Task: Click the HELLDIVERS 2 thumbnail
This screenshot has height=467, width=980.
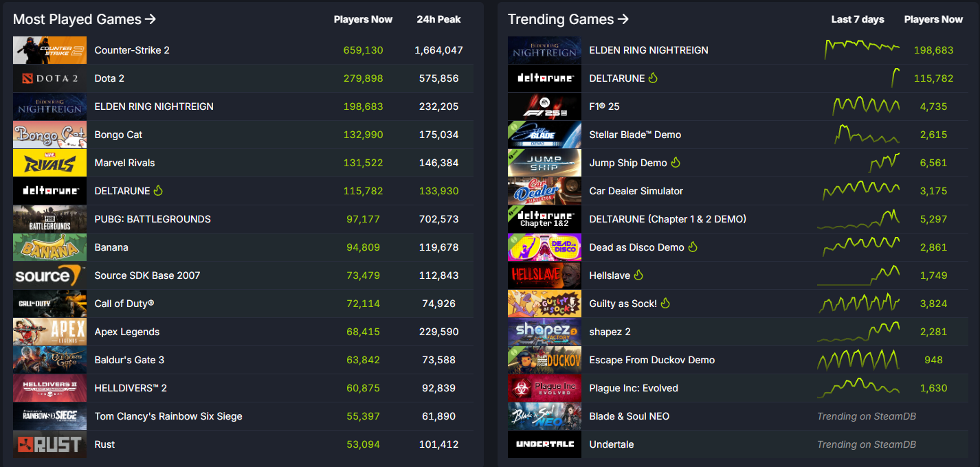Action: (x=49, y=388)
